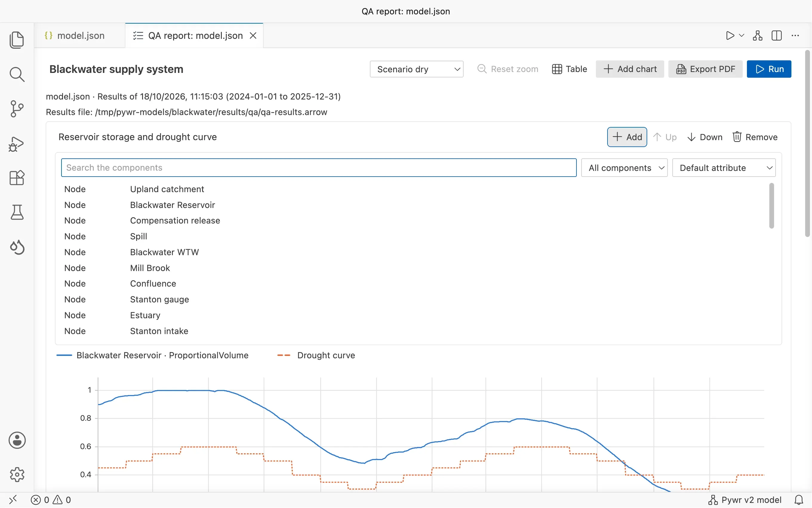Open the Pywr water drop view
The width and height of the screenshot is (812, 508).
point(17,247)
